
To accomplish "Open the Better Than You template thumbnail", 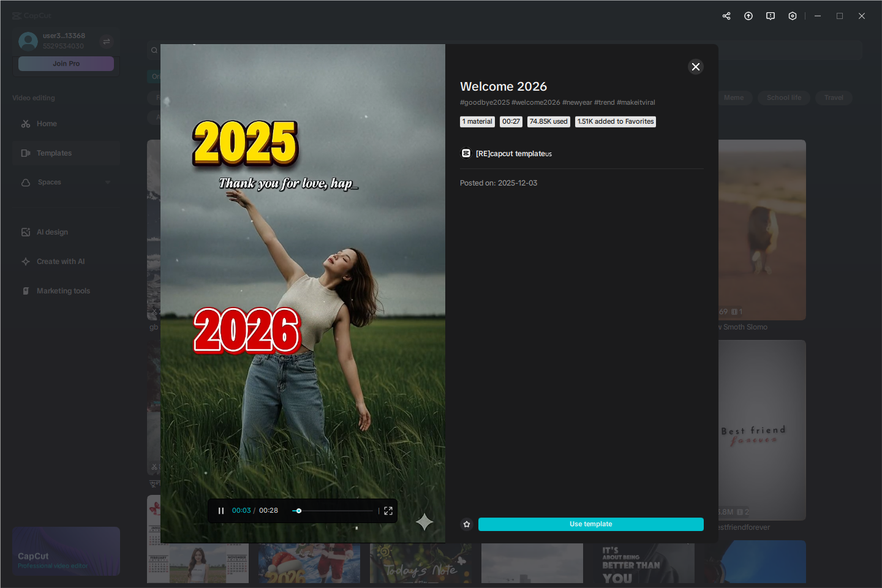I will click(644, 563).
